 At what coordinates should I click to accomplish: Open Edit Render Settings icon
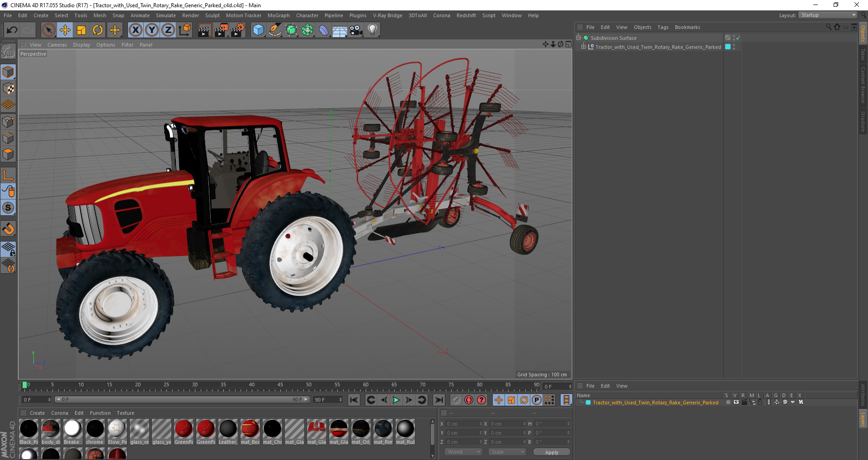(238, 30)
